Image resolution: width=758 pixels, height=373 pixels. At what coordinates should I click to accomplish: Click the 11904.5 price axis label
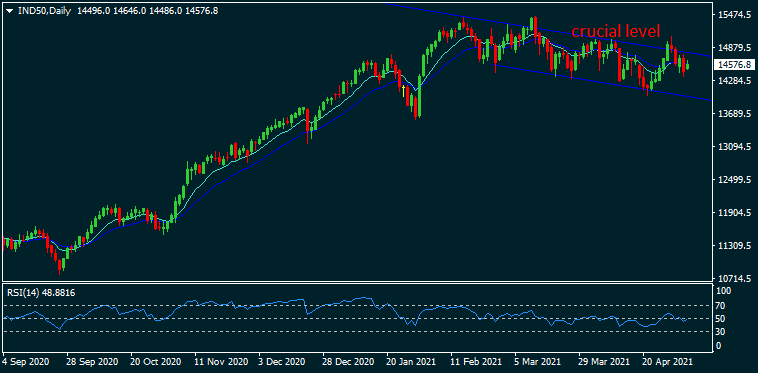[734, 213]
